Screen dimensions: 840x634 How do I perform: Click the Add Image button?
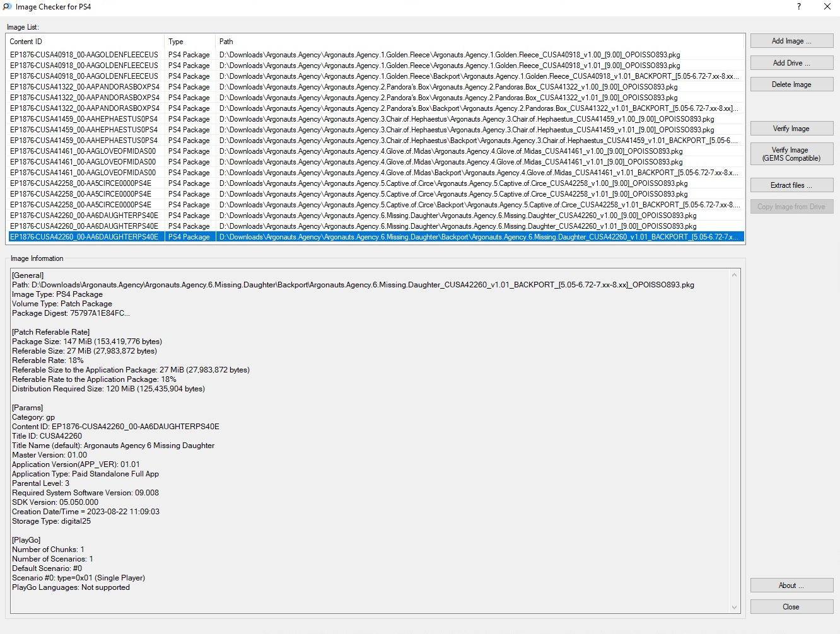791,41
